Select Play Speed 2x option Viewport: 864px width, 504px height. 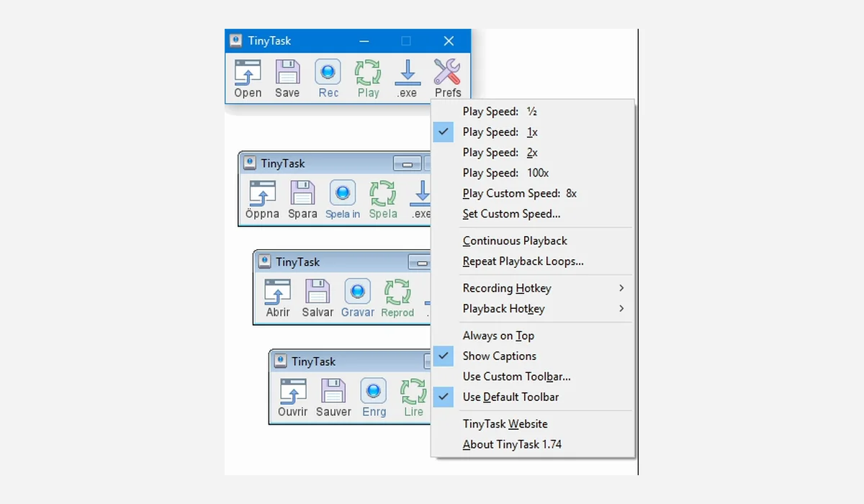coord(533,153)
